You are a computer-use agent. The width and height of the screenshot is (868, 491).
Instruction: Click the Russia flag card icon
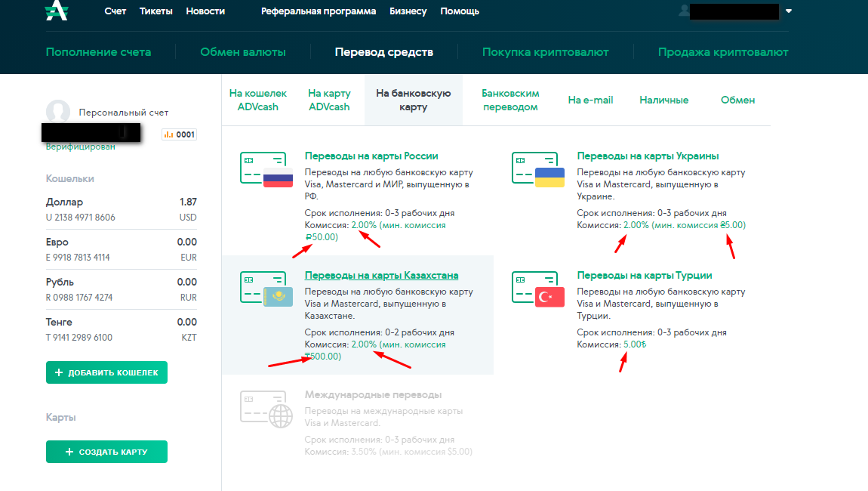[266, 169]
